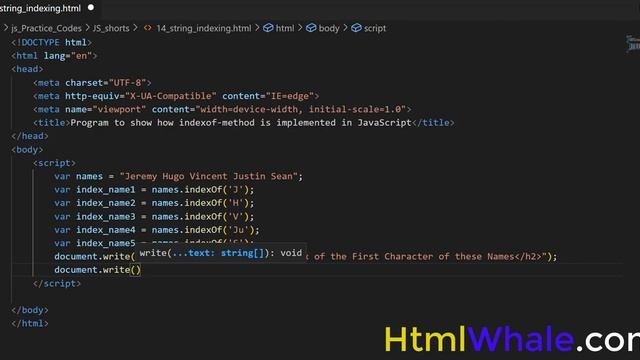Viewport: 640px width, 360px height.
Task: Click the "X-UA-Compatible" string
Action: click(x=171, y=96)
